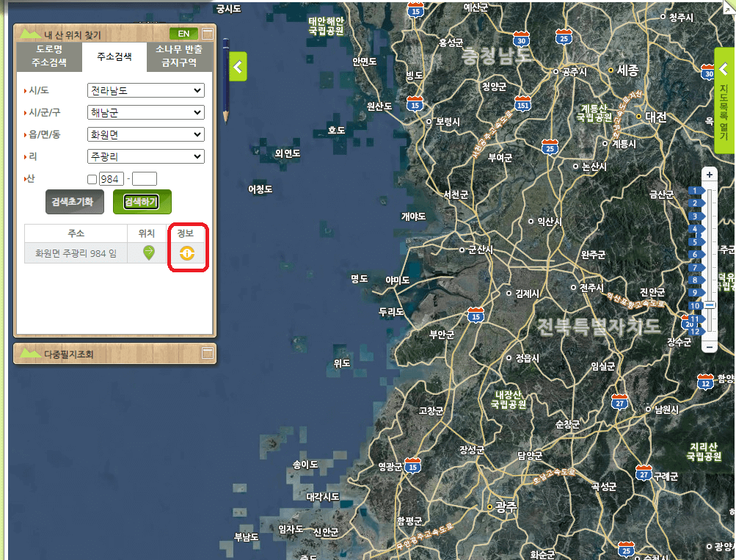Expand the 다중필지조회 panel

[x=208, y=354]
